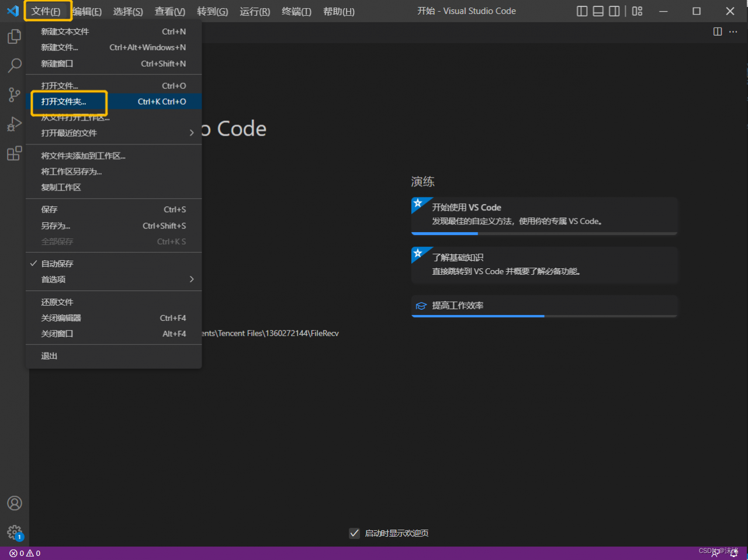Open the Extensions view icon

[x=14, y=153]
